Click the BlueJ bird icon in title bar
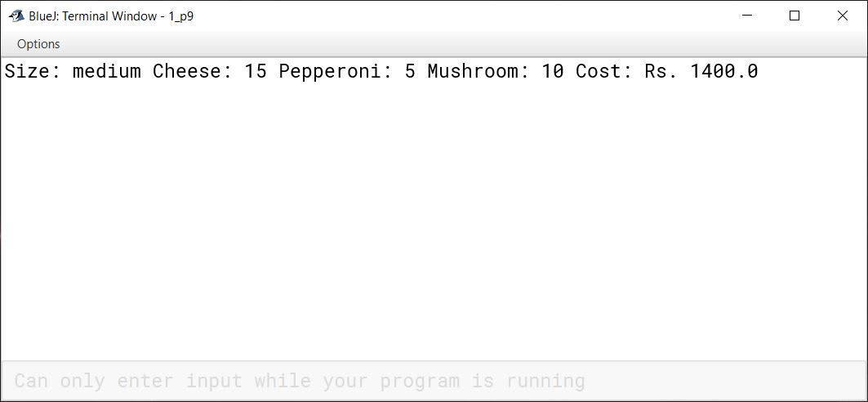 click(16, 16)
